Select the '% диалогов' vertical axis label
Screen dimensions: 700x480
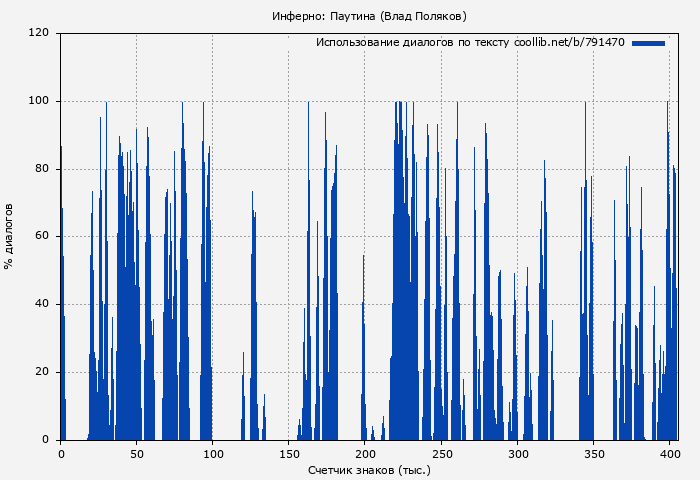point(9,236)
